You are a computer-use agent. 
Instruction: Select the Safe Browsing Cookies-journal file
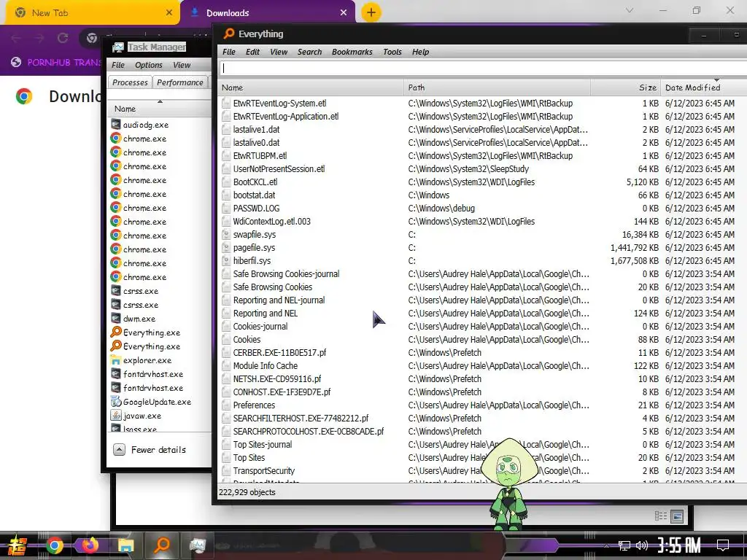[x=286, y=274]
